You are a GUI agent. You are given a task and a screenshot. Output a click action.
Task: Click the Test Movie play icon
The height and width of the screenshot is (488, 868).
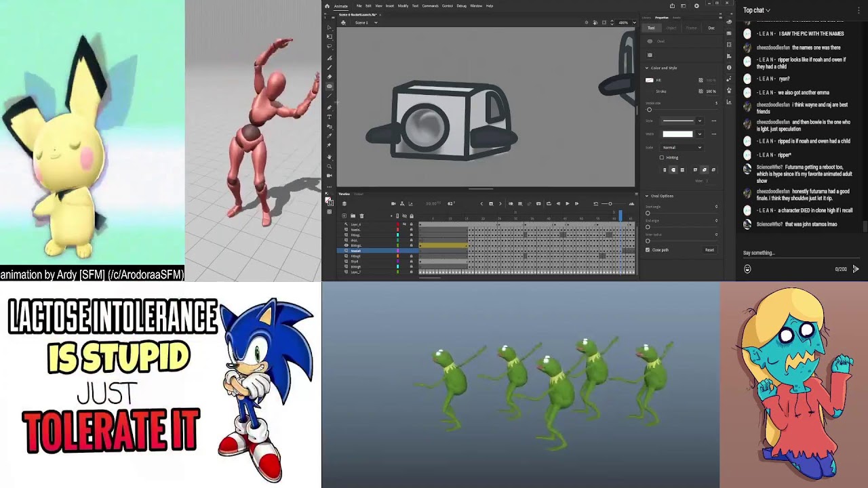point(696,5)
